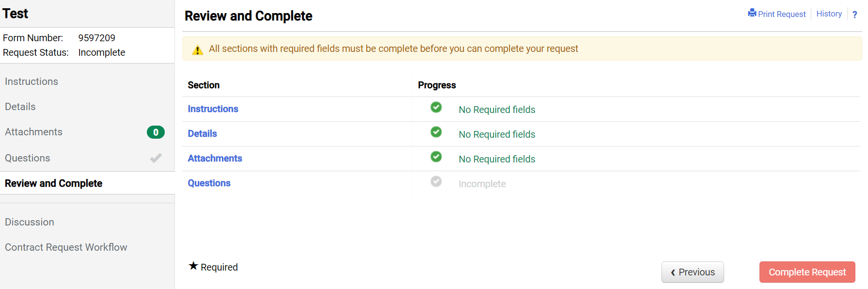Screen dimensions: 868x289
Task: Click the Attachments count badge showing 0
Action: point(156,132)
